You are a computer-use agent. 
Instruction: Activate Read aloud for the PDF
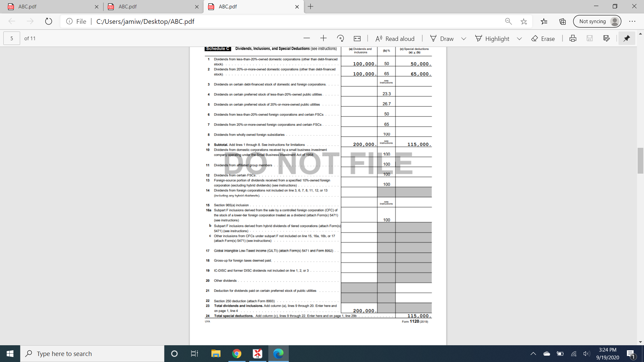point(395,38)
